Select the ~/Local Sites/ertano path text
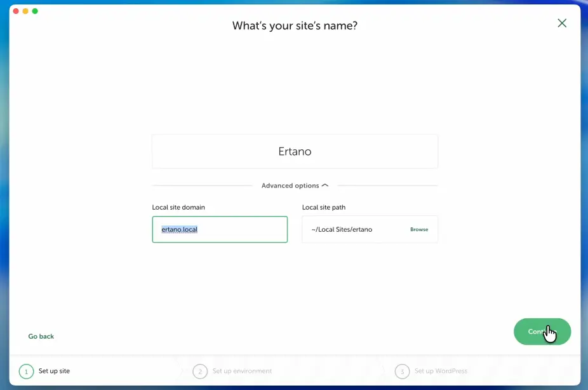The width and height of the screenshot is (588, 390). click(342, 229)
